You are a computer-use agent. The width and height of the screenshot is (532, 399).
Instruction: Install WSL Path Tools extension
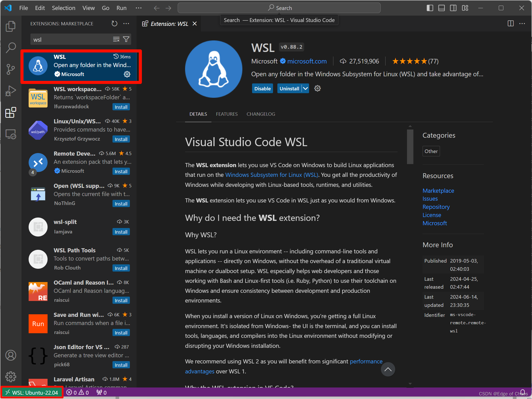pos(121,268)
